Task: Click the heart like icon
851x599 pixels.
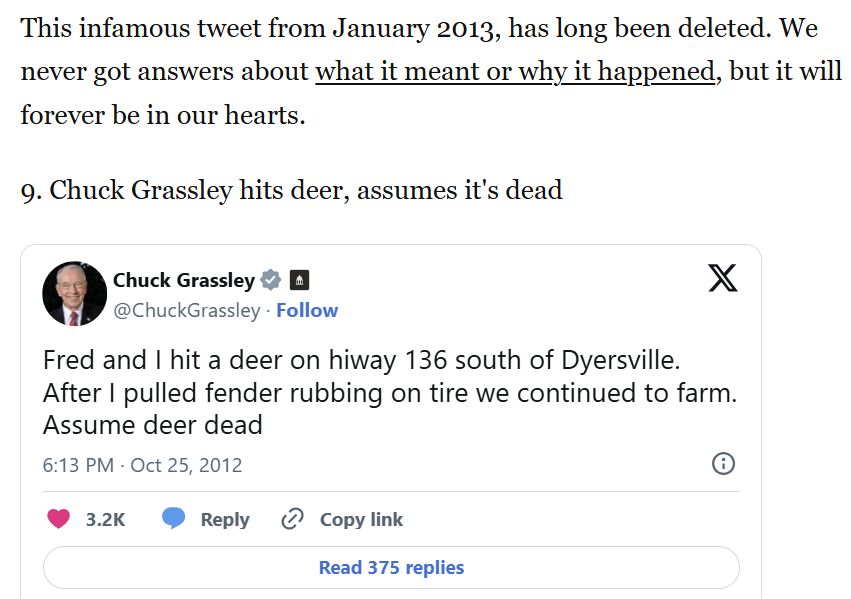Action: (x=59, y=519)
